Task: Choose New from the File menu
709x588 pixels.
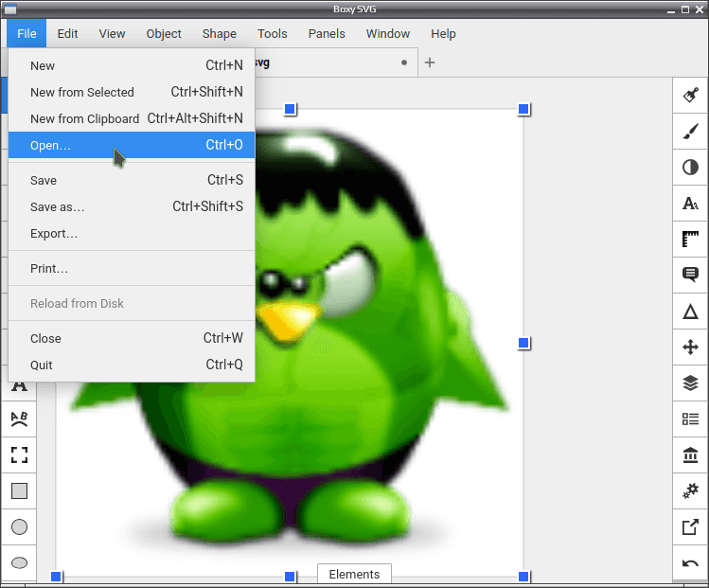Action: 132,65
